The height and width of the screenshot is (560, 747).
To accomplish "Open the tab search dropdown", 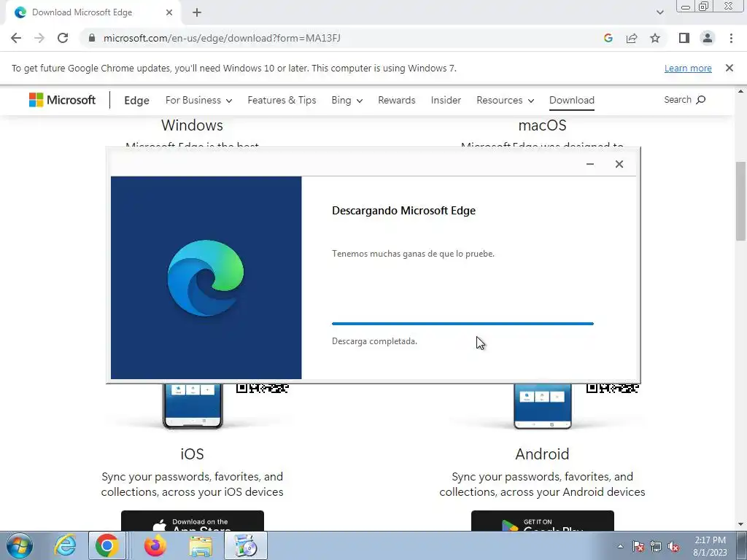I will pyautogui.click(x=659, y=12).
